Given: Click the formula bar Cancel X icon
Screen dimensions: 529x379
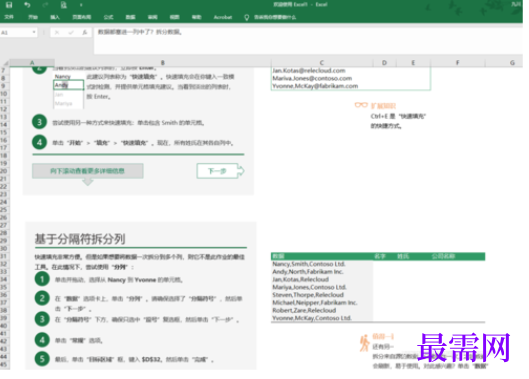Looking at the screenshot, I should 57,32.
